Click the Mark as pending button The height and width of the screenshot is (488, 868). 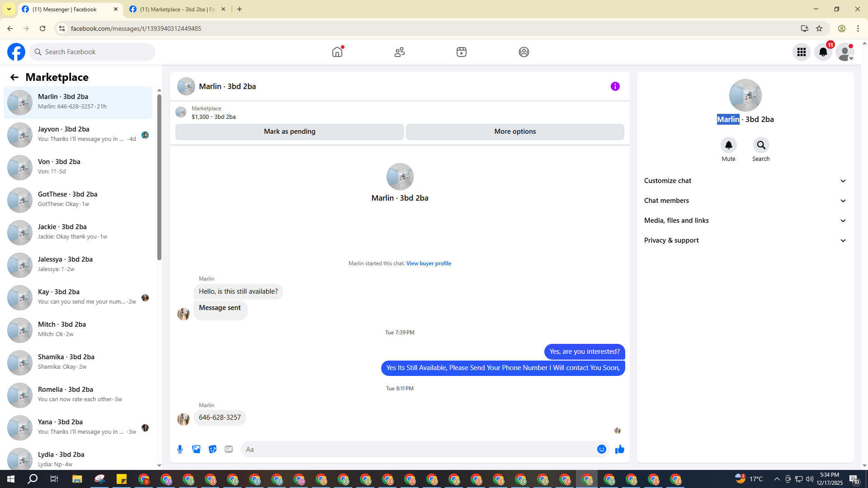289,131
